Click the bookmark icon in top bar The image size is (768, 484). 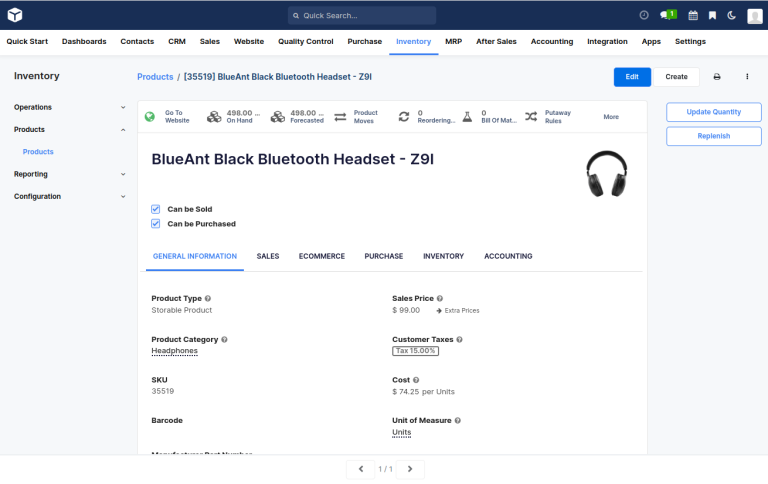point(712,15)
